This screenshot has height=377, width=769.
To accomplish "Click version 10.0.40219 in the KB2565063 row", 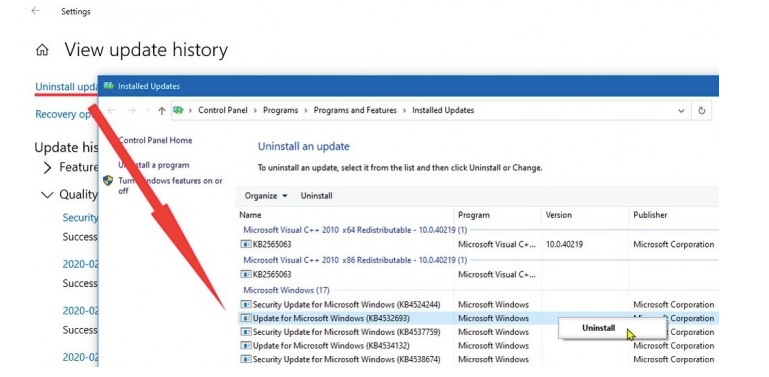I will pos(564,244).
